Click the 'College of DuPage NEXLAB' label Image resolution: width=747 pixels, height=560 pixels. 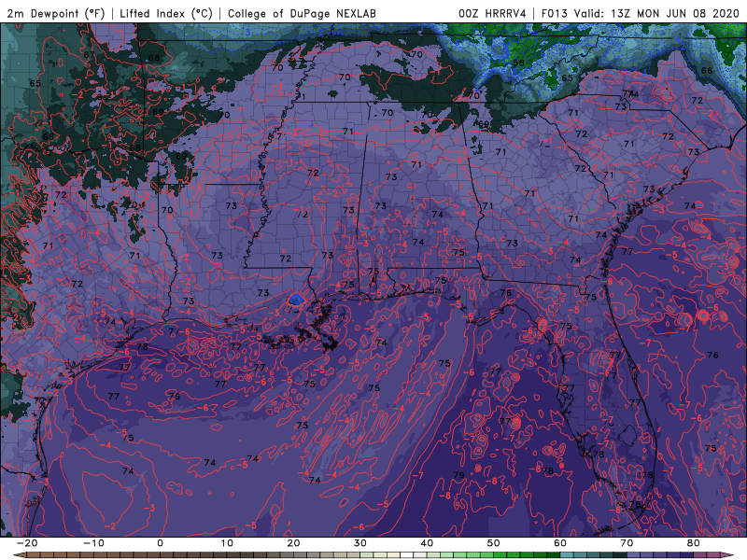click(x=302, y=13)
